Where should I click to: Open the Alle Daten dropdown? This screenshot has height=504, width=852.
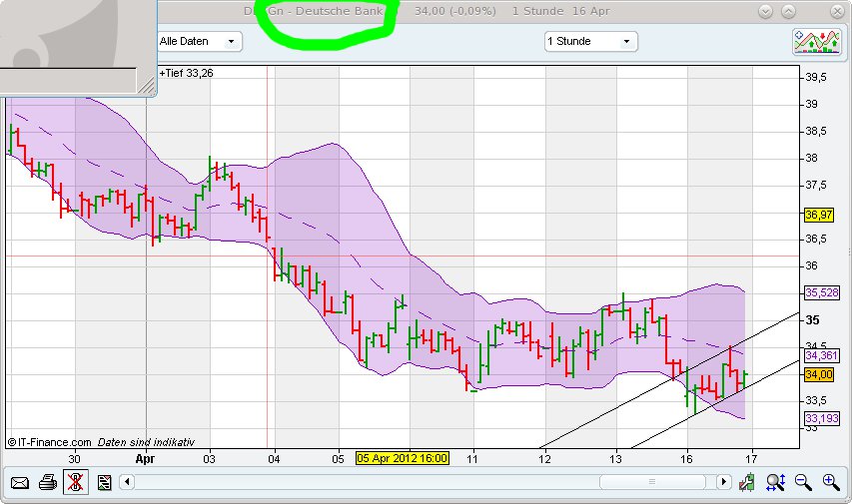click(199, 41)
